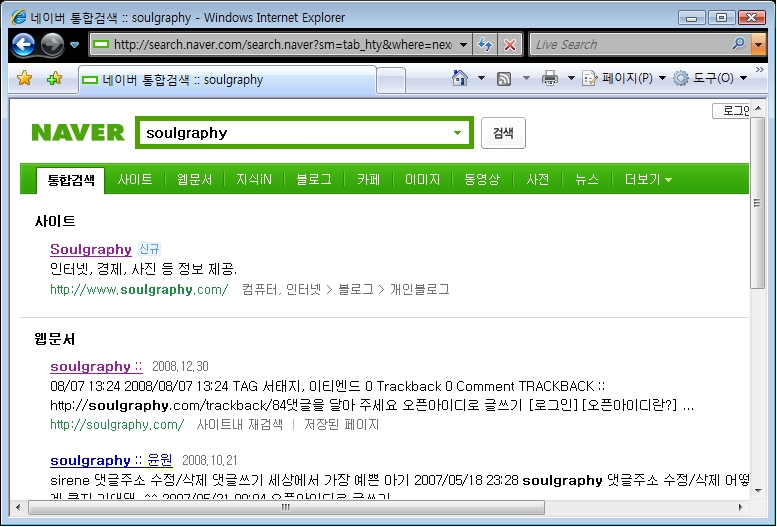Open recent pages dropdown beside Forward arrow

[x=75, y=45]
